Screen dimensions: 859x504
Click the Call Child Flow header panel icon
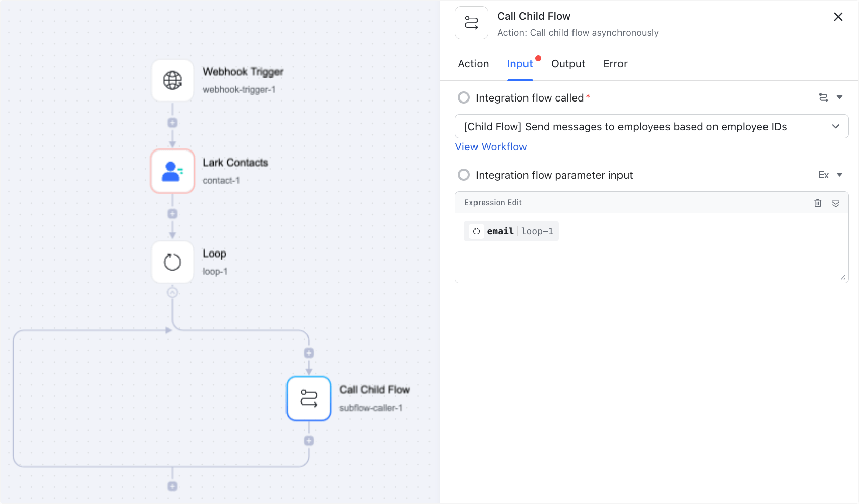click(471, 23)
